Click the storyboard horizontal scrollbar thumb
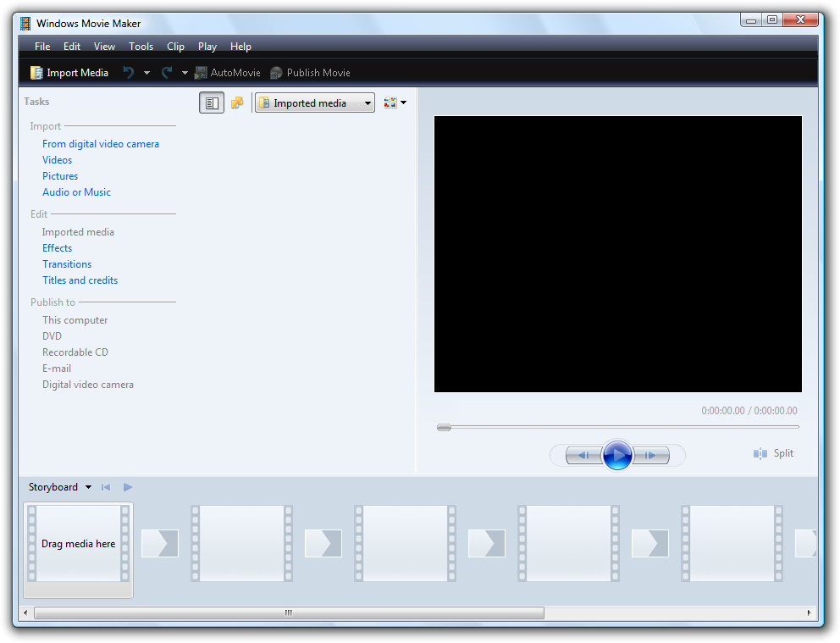The width and height of the screenshot is (840, 643). (290, 613)
